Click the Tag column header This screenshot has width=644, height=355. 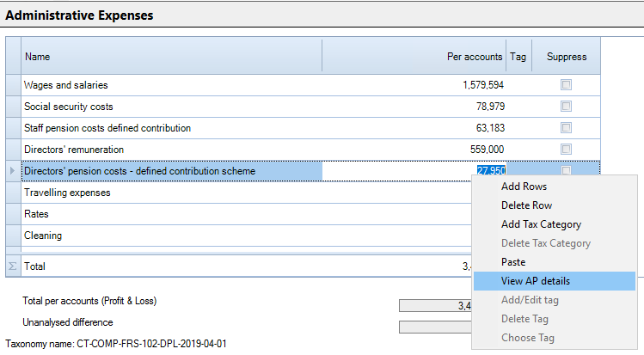(518, 56)
